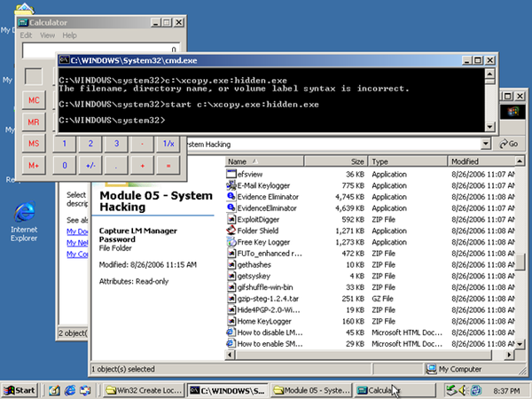Click the Calculator plus button
532x399 pixels.
(x=142, y=166)
